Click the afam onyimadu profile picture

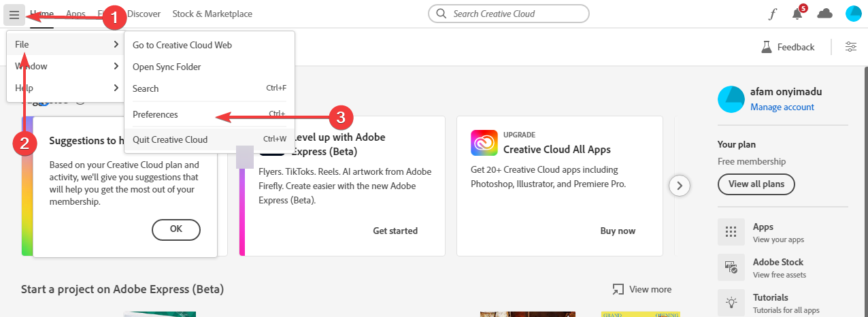coord(731,99)
